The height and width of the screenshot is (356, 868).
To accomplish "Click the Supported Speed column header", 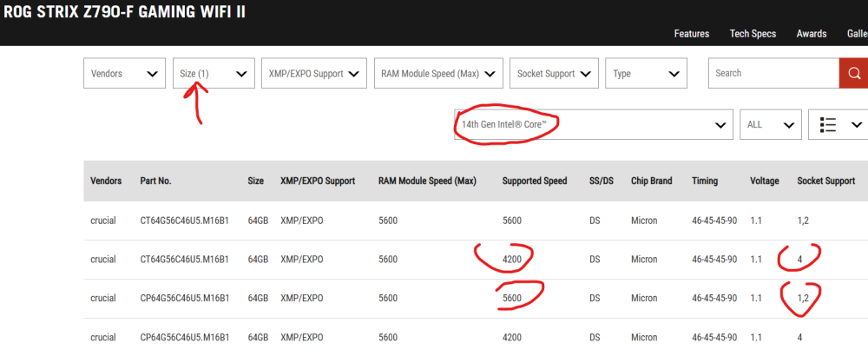I will click(535, 181).
